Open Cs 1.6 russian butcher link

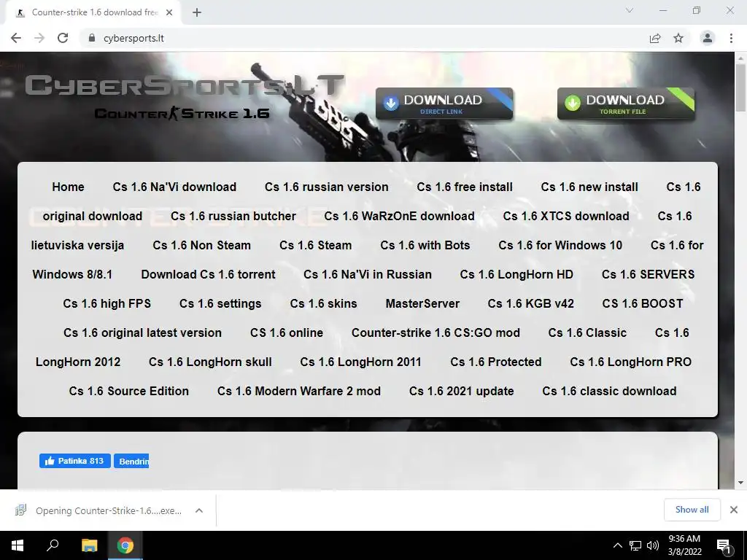click(x=233, y=216)
